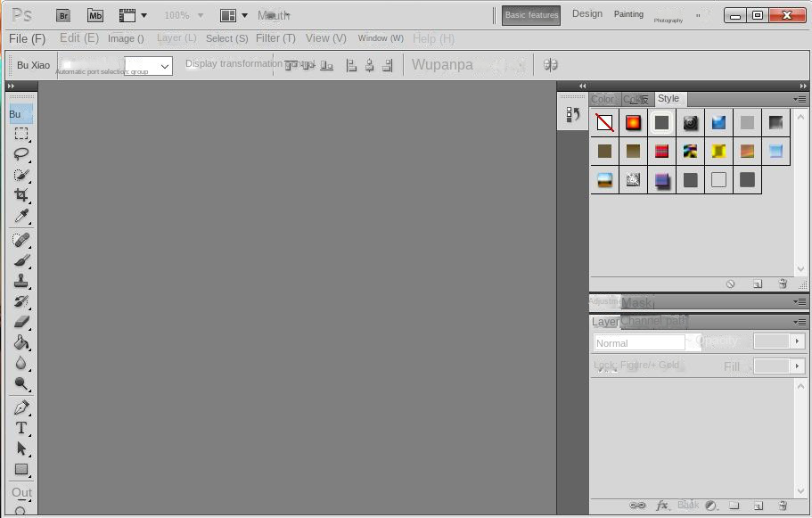Open the Filter (T) menu
Viewport: 812px width, 518px height.
(275, 38)
